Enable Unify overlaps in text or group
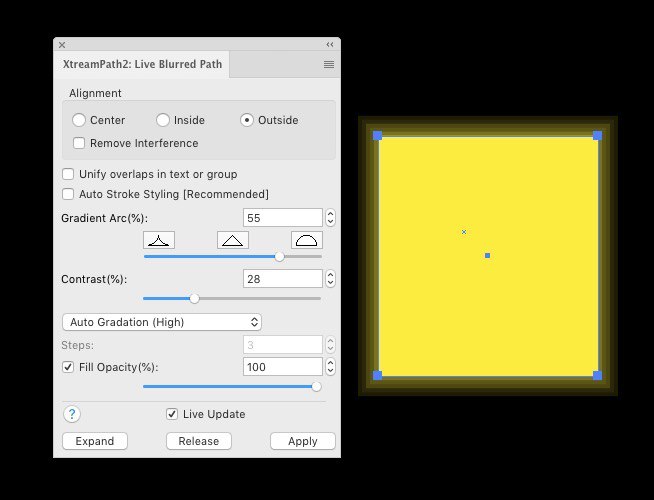Viewport: 654px width, 500px height. coord(68,174)
